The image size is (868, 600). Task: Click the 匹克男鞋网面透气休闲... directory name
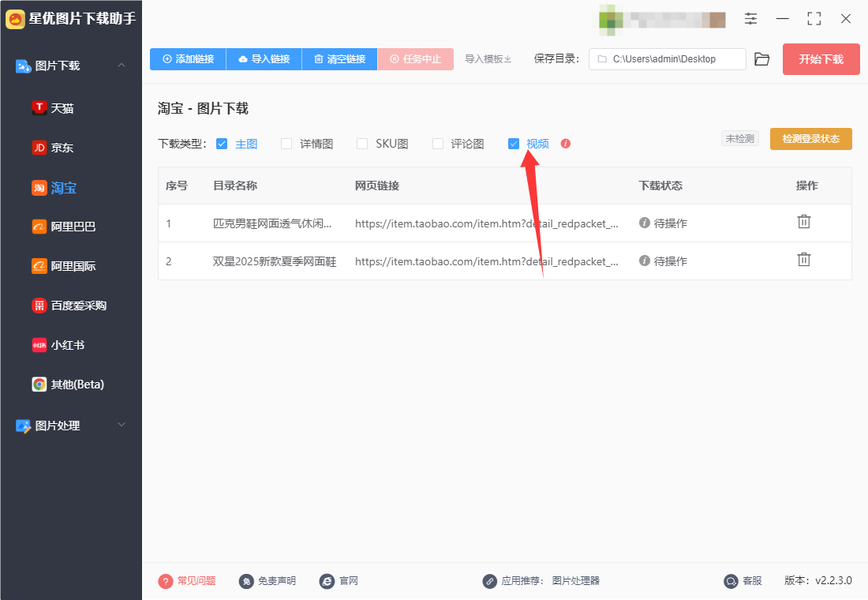point(272,223)
